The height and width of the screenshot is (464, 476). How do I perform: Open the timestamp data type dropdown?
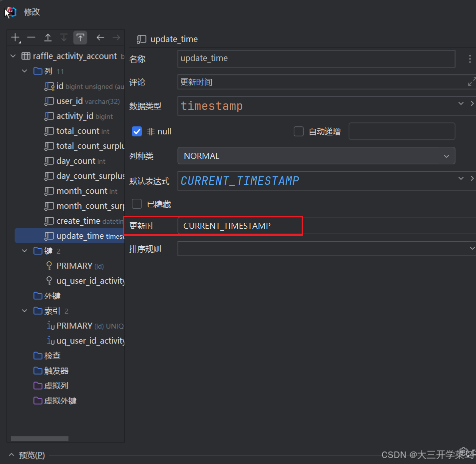point(460,103)
